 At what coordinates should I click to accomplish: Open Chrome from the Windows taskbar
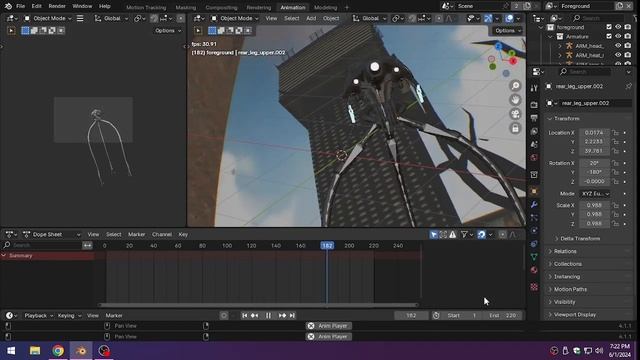(x=58, y=351)
